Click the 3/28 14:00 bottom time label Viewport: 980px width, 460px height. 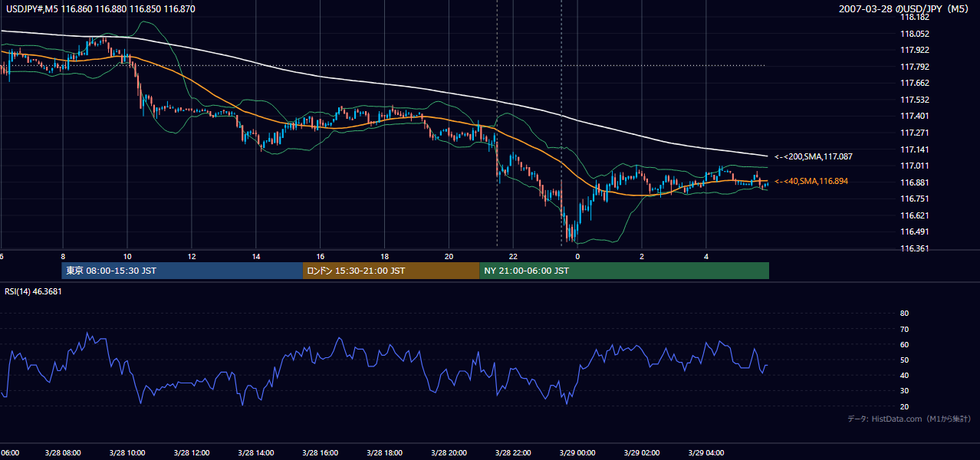(x=255, y=452)
